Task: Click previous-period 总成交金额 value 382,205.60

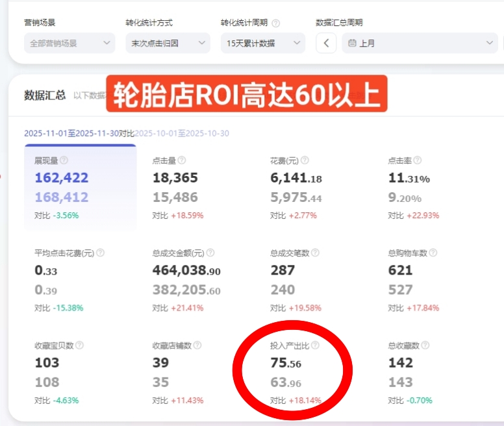Action: (x=186, y=290)
